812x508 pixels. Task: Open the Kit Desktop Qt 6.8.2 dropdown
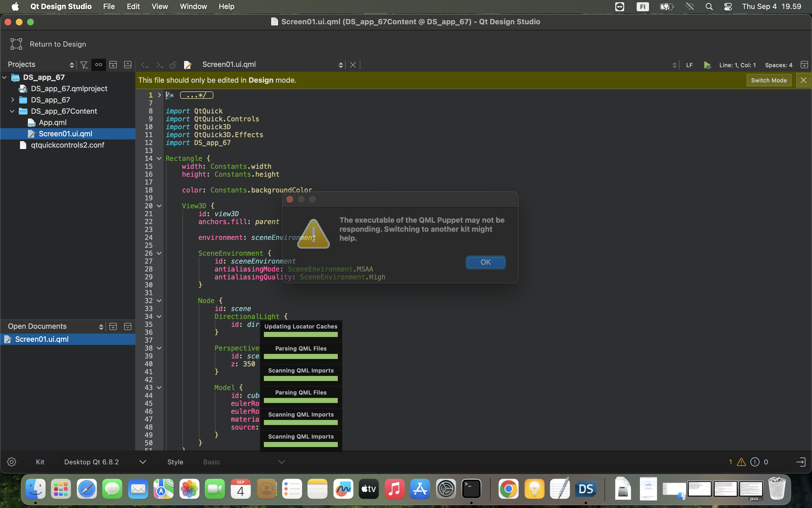tap(106, 462)
